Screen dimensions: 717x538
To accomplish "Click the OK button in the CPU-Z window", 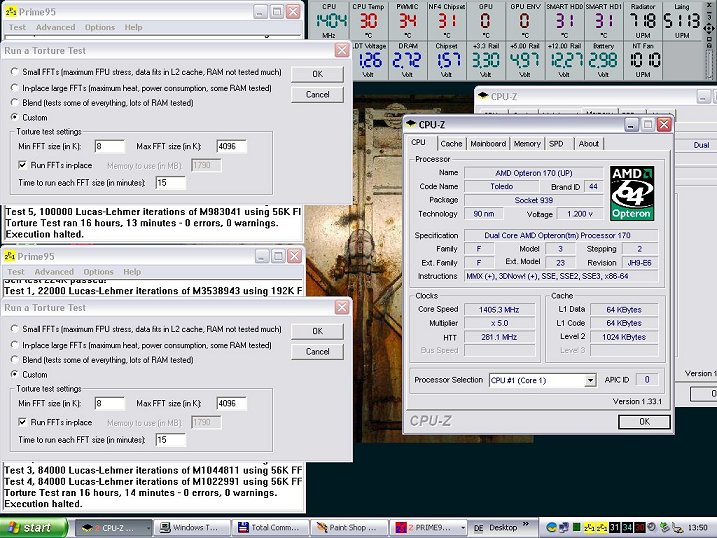I will click(644, 421).
